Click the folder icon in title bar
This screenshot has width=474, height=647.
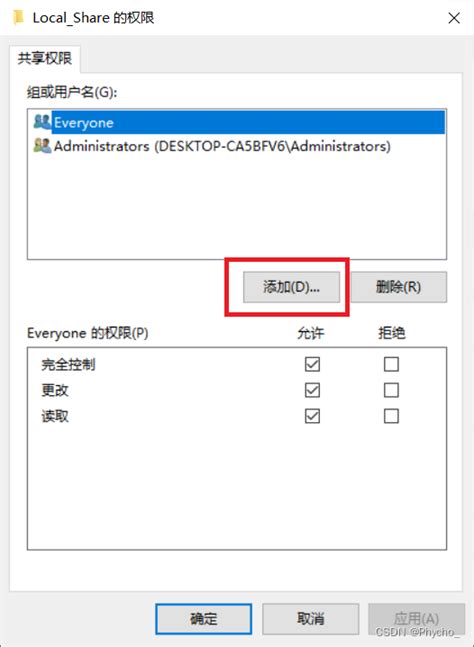(x=19, y=18)
